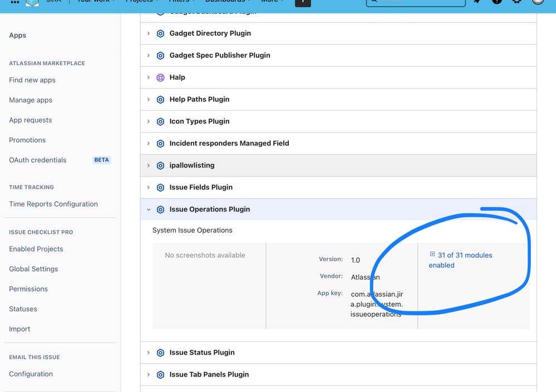Open Promotions in sidebar

click(x=27, y=140)
